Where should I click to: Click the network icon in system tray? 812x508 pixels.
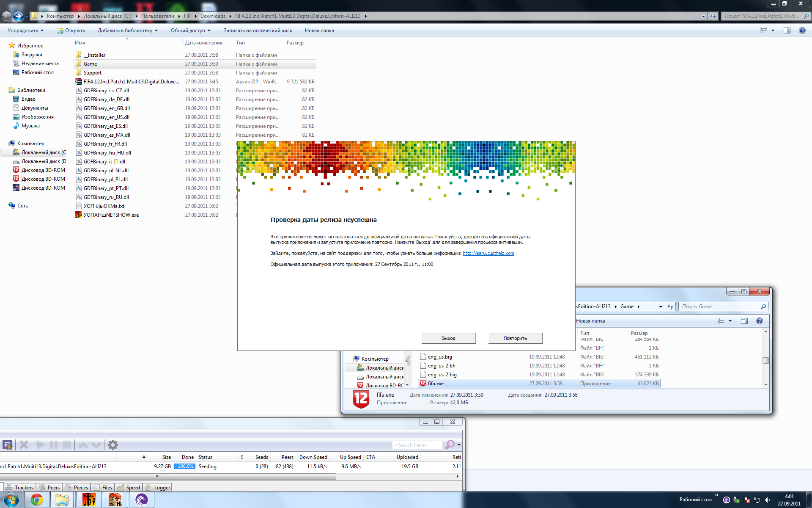tap(757, 500)
